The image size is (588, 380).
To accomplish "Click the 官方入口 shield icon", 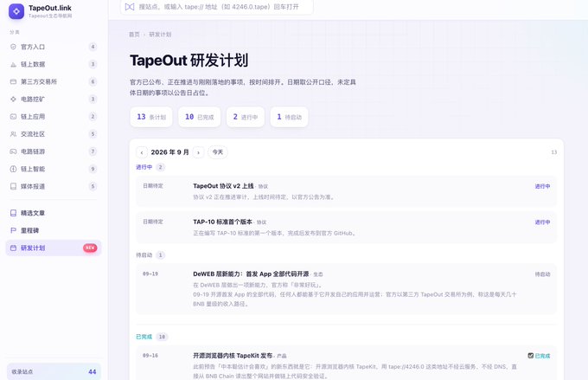I will (x=13, y=47).
